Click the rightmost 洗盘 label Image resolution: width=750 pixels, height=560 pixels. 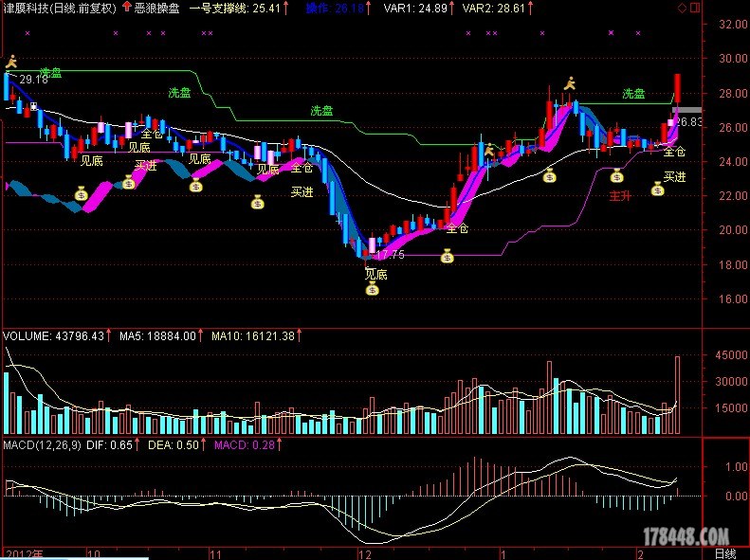(x=633, y=94)
